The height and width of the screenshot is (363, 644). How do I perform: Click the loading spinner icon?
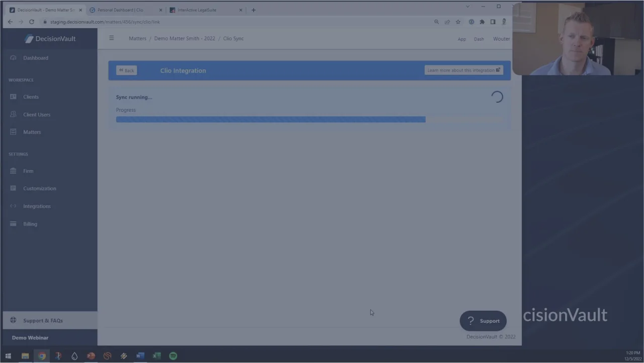click(x=497, y=97)
